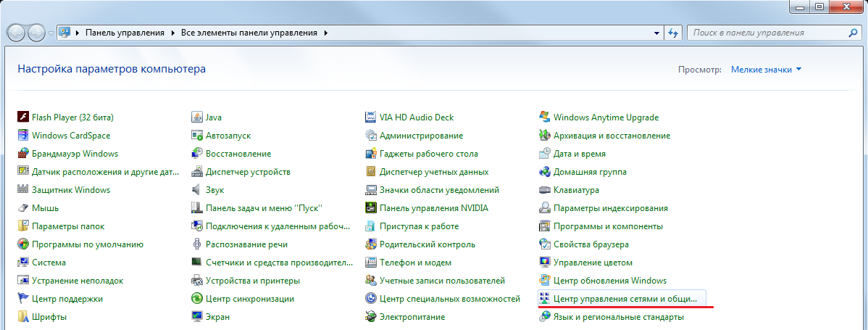Open the Администрирование link
The width and height of the screenshot is (868, 330).
coord(421,136)
